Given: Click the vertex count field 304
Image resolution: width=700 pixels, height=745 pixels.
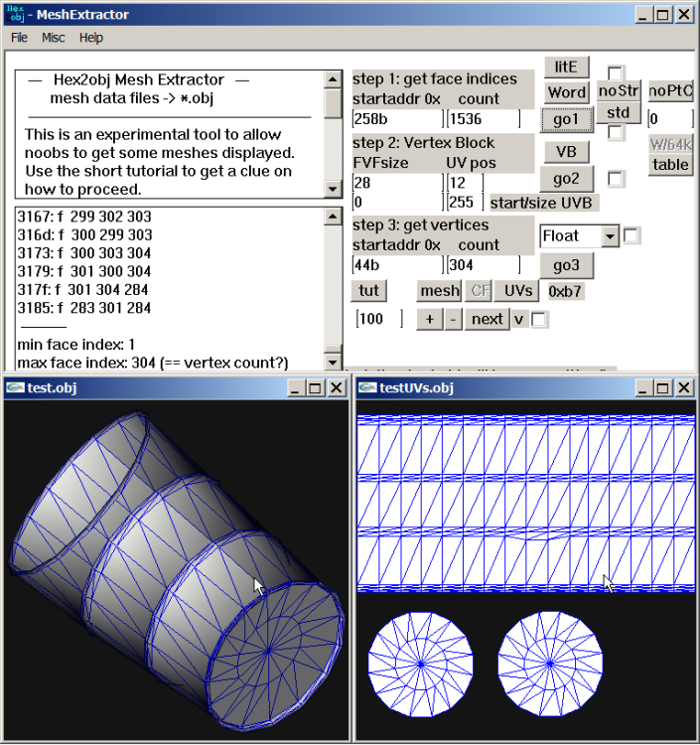Looking at the screenshot, I should 483,264.
